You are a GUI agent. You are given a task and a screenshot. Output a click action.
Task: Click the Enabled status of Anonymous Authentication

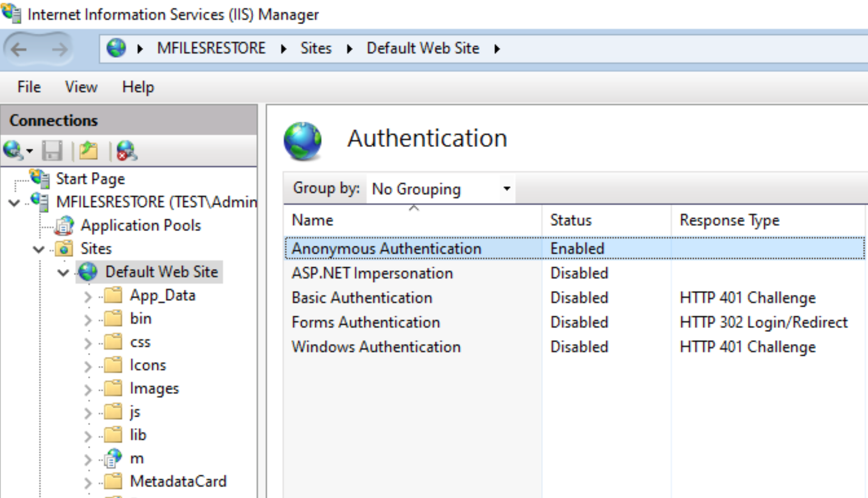[577, 248]
